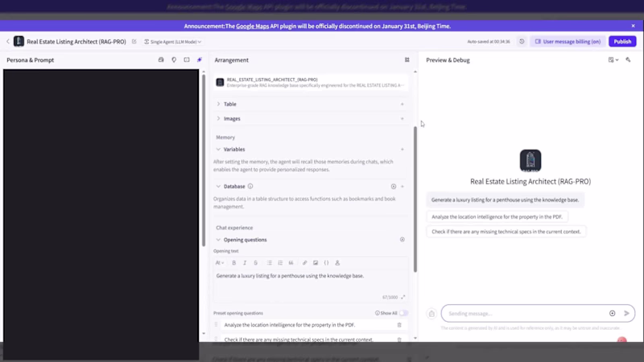Add a Table knowledge with plus
Viewport: 644px width, 362px height.
(402, 105)
